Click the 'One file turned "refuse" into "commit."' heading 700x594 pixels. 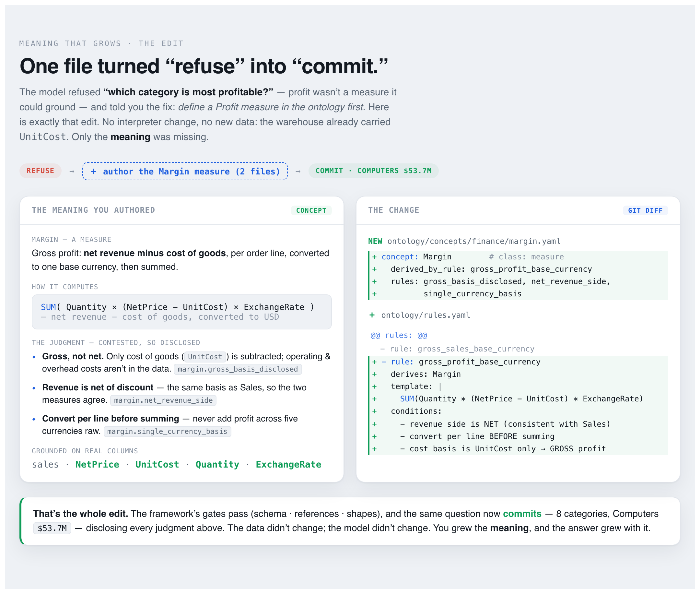(204, 66)
